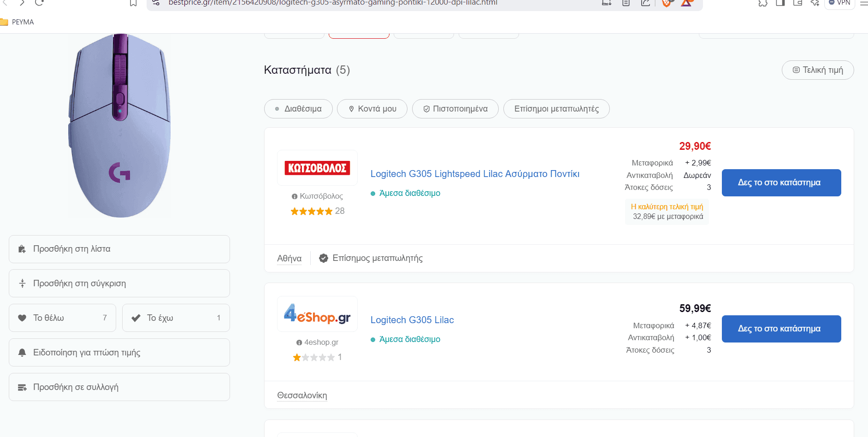Click the 59,99€ price
The width and height of the screenshot is (868, 437).
[x=695, y=308]
